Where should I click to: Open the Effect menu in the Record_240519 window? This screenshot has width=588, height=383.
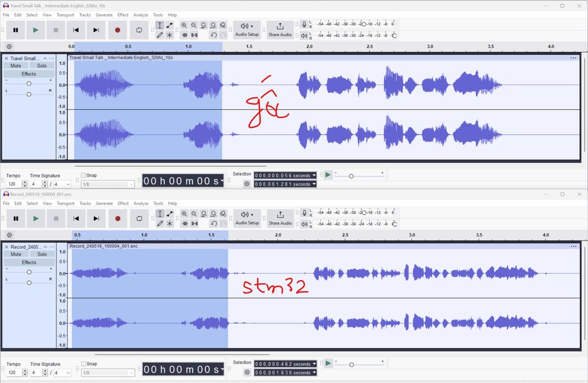coord(124,204)
